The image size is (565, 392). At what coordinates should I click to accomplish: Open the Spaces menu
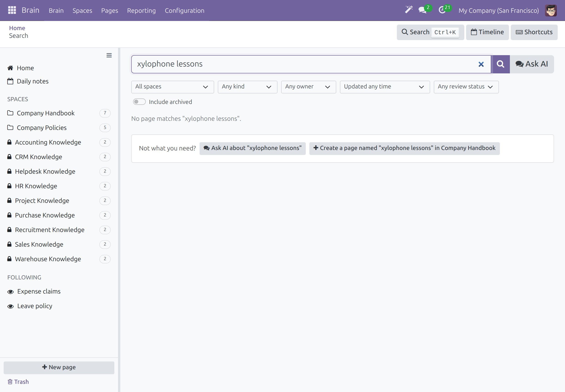click(82, 10)
